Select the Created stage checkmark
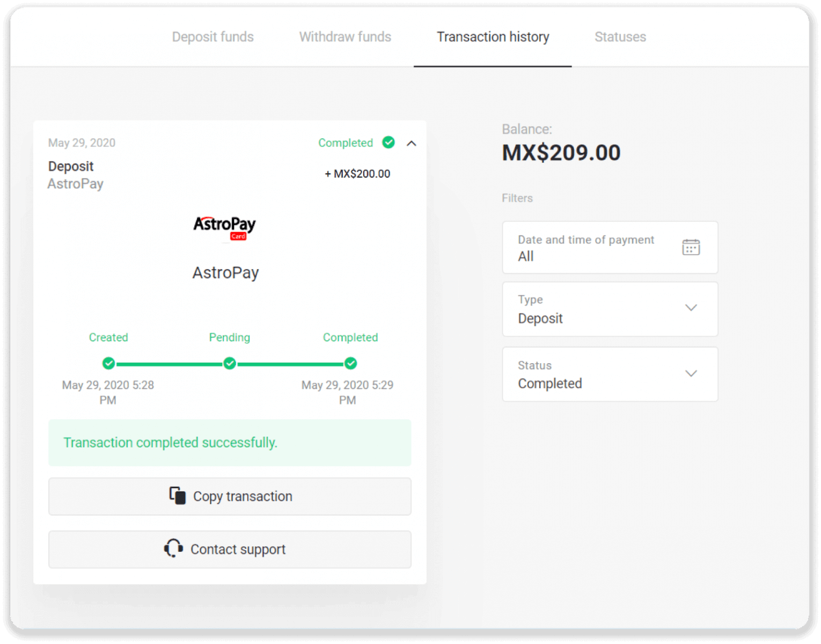The width and height of the screenshot is (821, 644). pos(108,363)
